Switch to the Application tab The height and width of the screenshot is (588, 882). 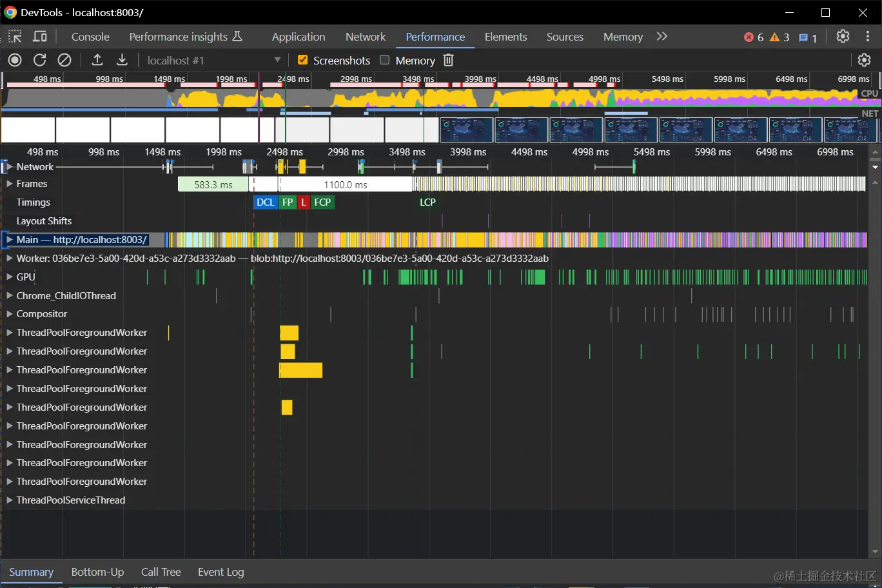[299, 37]
